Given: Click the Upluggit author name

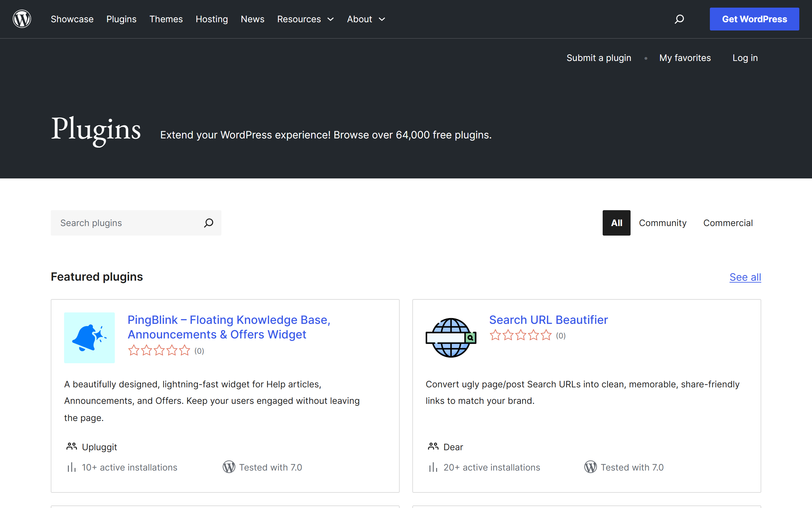Looking at the screenshot, I should click(x=99, y=447).
